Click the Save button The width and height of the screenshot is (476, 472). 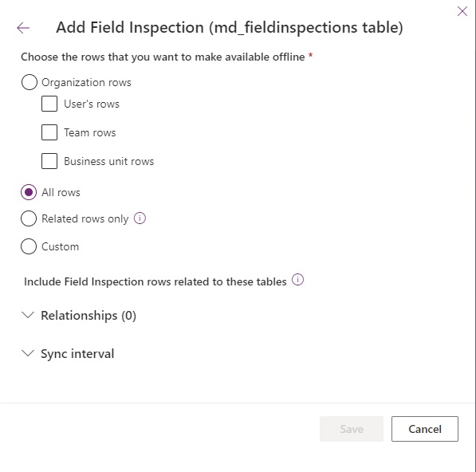352,429
